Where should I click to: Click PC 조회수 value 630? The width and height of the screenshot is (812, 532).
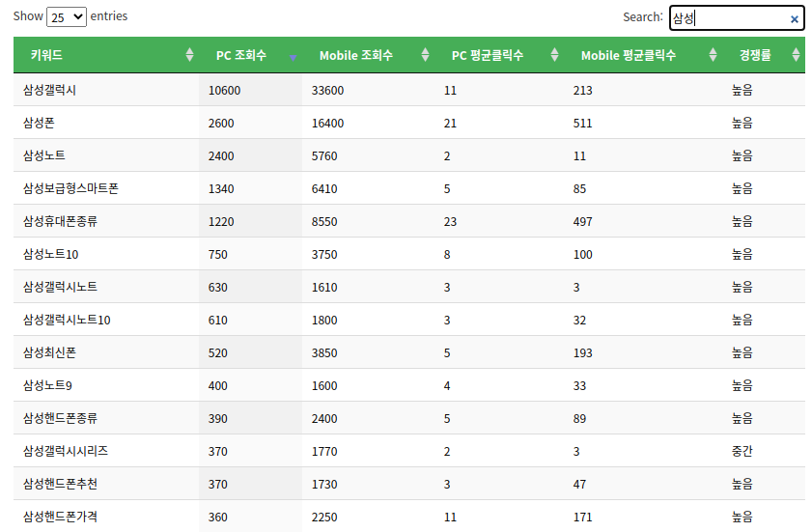coord(217,288)
